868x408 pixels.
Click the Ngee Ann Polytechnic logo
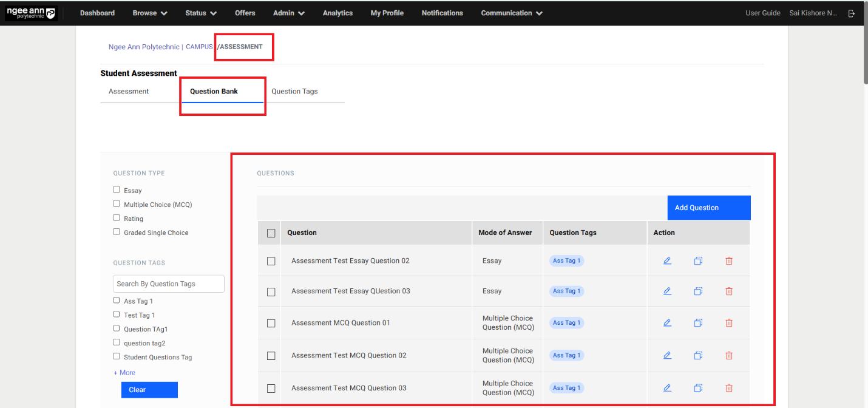coord(31,13)
